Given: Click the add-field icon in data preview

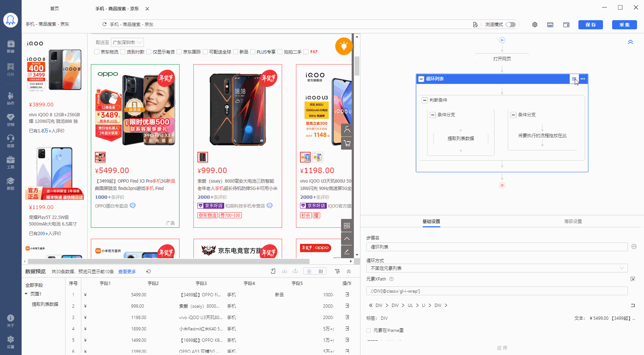Looking at the screenshot, I should (x=273, y=271).
